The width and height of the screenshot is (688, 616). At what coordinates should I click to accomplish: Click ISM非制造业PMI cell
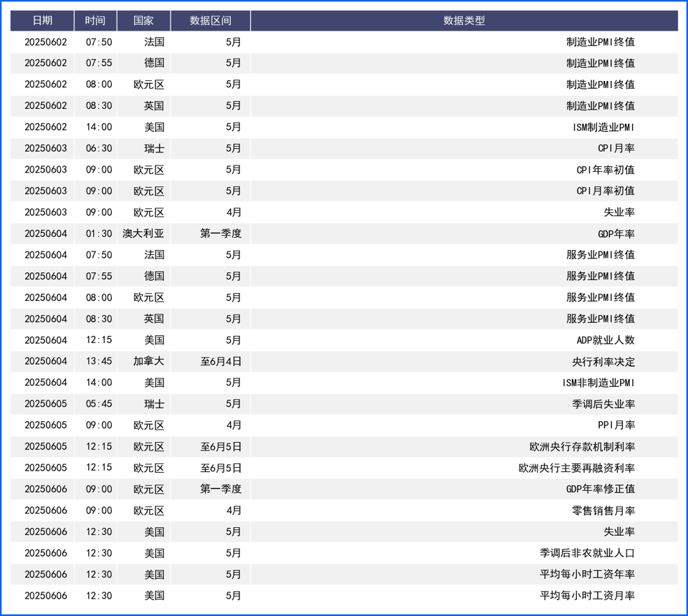pyautogui.click(x=598, y=382)
